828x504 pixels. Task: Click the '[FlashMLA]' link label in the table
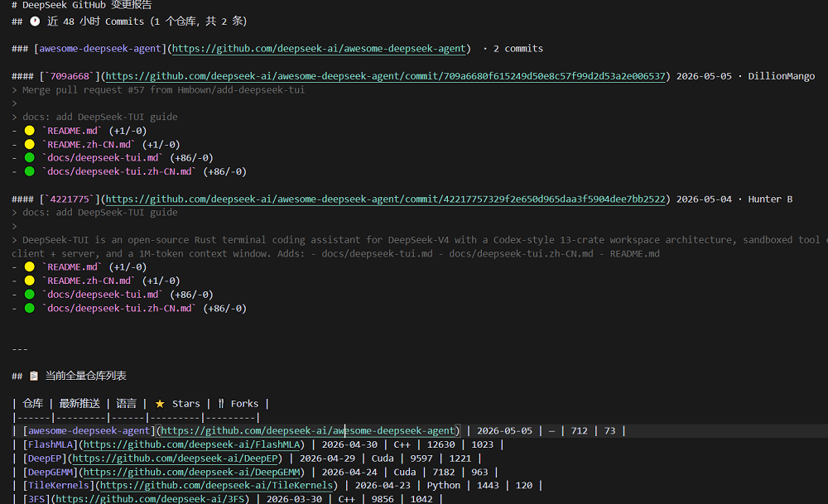tap(51, 444)
